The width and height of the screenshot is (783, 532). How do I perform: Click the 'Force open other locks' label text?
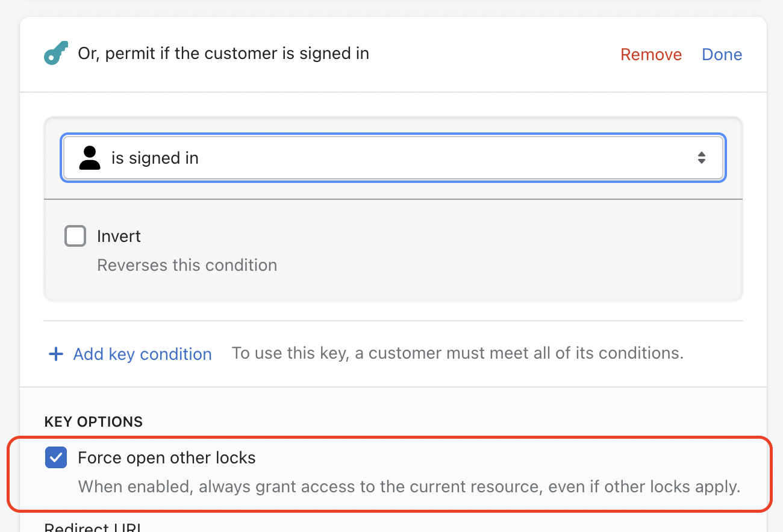(167, 458)
